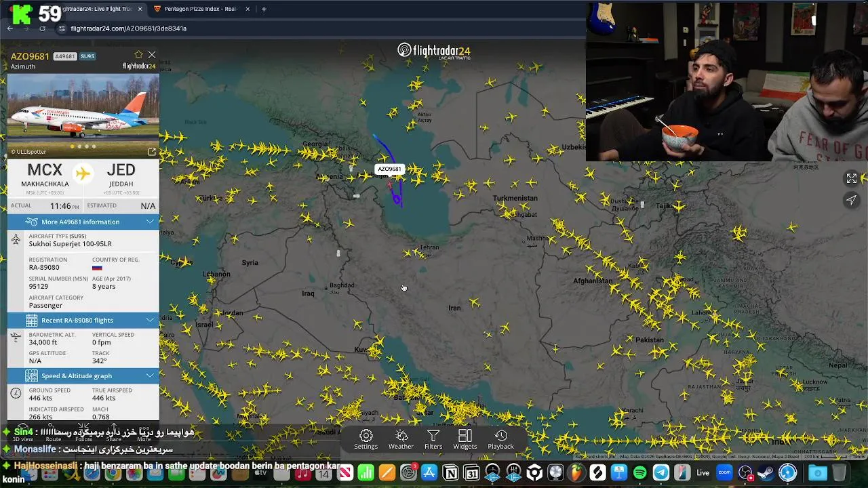Open Pages from the dock
The width and height of the screenshot is (868, 488).
tap(387, 472)
